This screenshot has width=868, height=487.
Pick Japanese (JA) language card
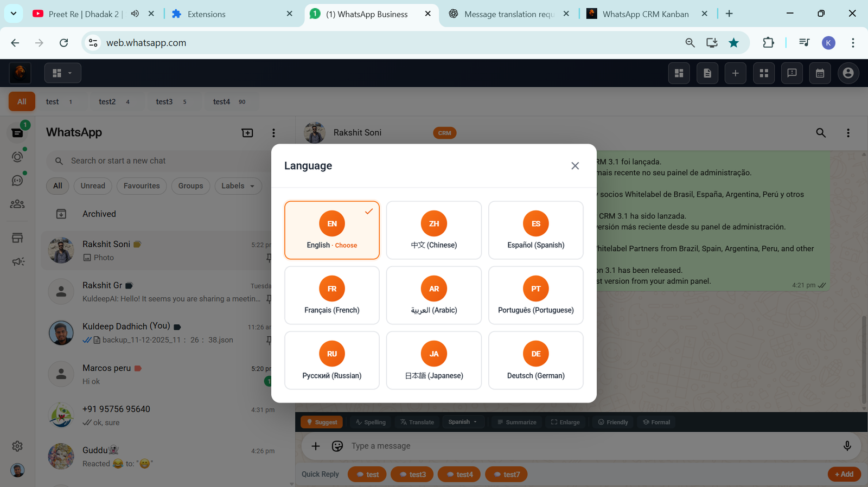click(x=434, y=360)
